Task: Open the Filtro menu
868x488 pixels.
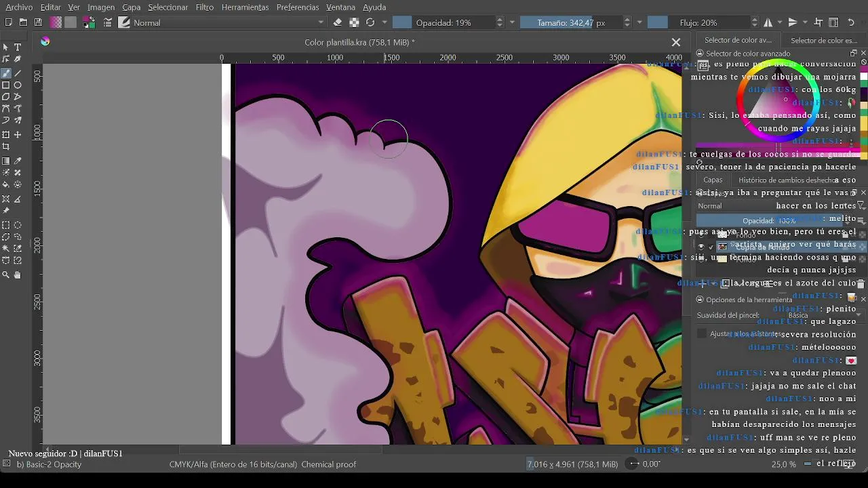Action: click(205, 7)
